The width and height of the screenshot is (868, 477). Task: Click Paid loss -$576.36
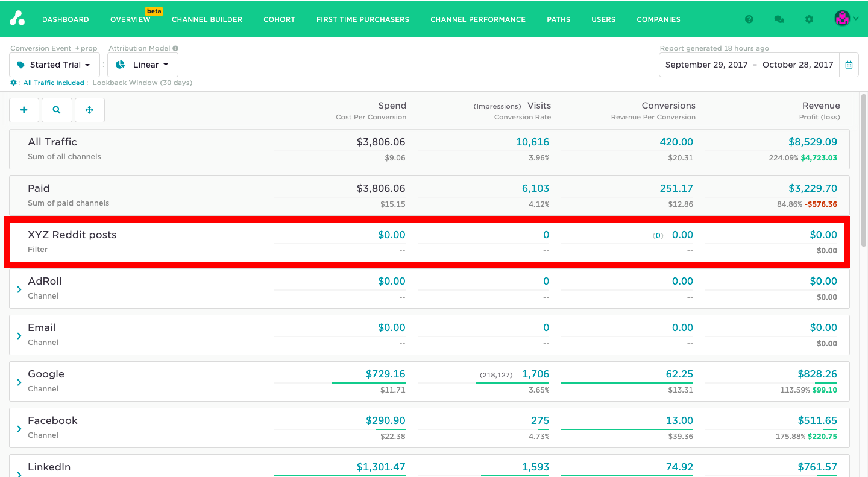tap(821, 204)
